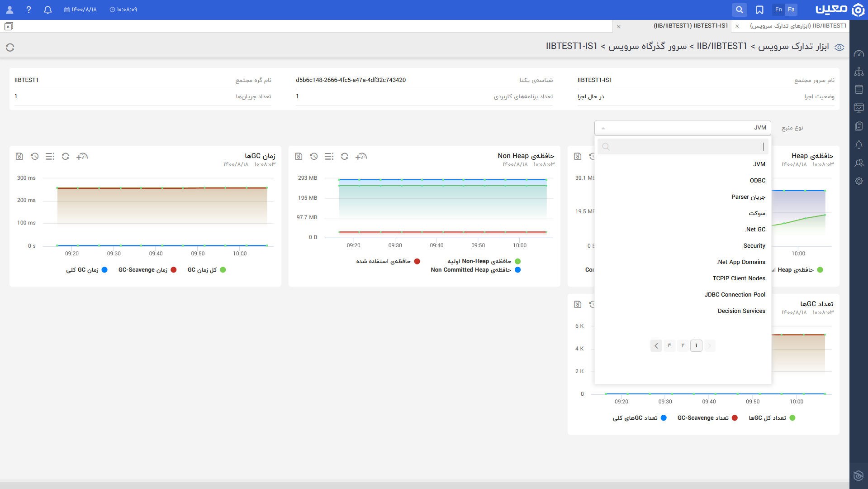Close the IIBTEST1-IS1 tab
Image resolution: width=868 pixels, height=489 pixels.
tap(619, 26)
